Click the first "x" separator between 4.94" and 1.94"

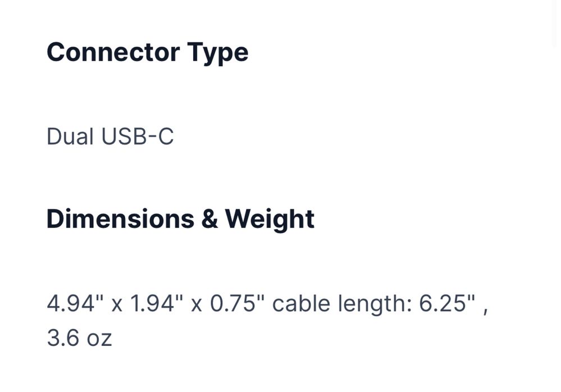tap(117, 306)
